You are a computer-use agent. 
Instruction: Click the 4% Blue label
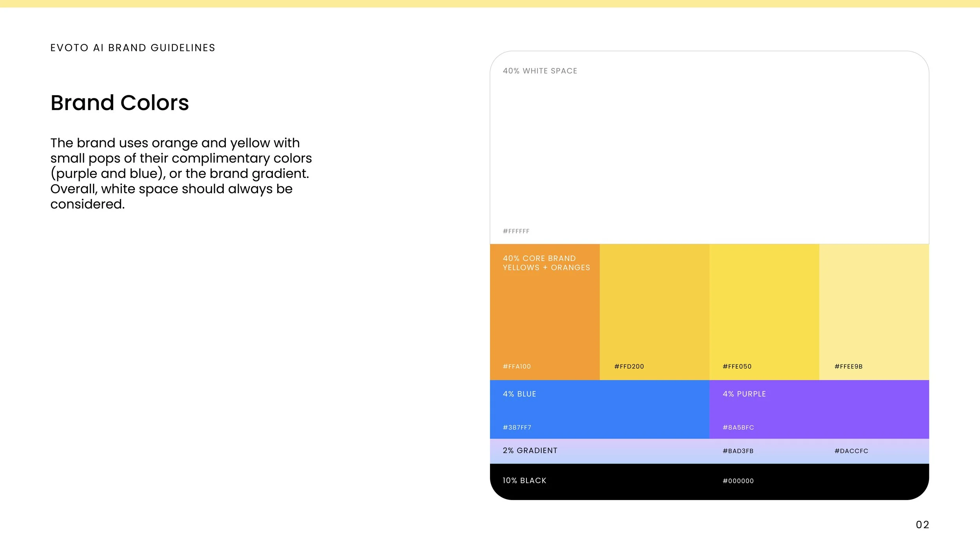pyautogui.click(x=519, y=394)
